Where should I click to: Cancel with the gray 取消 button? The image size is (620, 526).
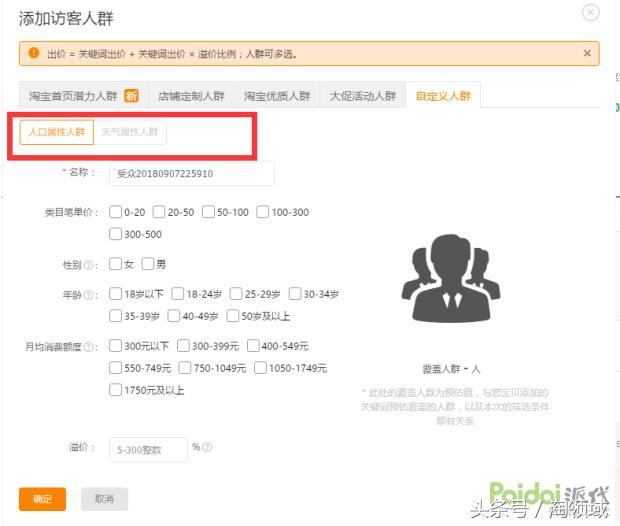click(104, 499)
